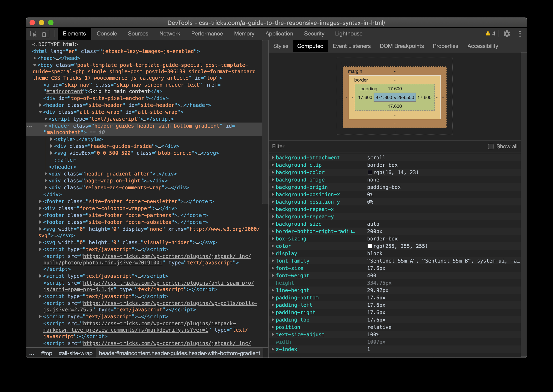Image resolution: width=553 pixels, height=392 pixels.
Task: Open the Security tab
Action: click(314, 34)
